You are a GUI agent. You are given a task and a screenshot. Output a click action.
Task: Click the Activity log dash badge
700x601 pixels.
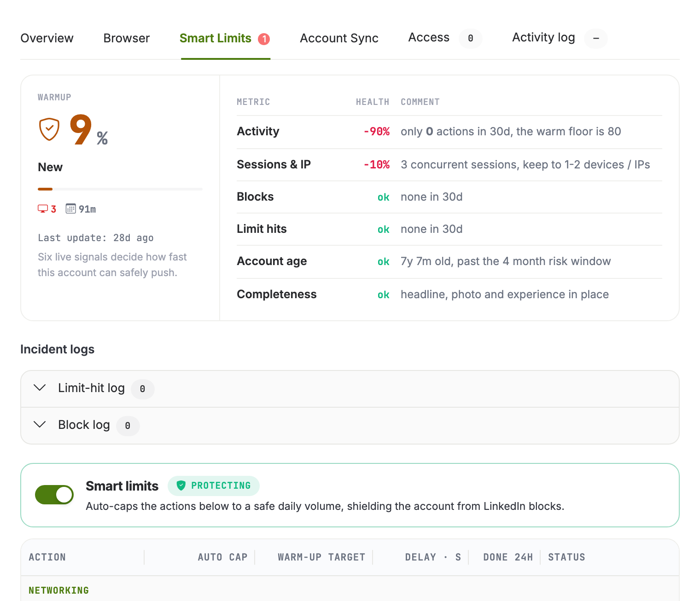click(596, 38)
